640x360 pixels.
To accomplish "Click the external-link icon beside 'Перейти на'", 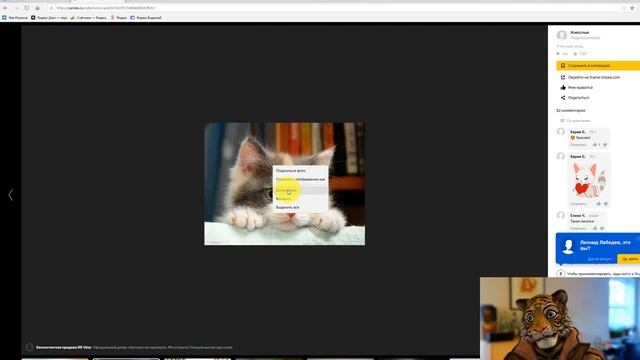I will (563, 77).
